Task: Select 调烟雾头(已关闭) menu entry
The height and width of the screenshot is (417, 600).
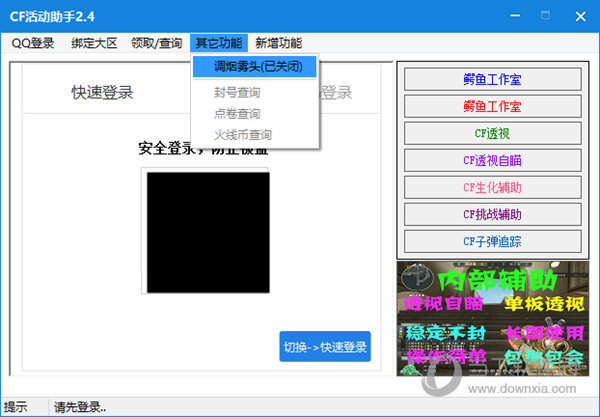Action: pos(255,67)
